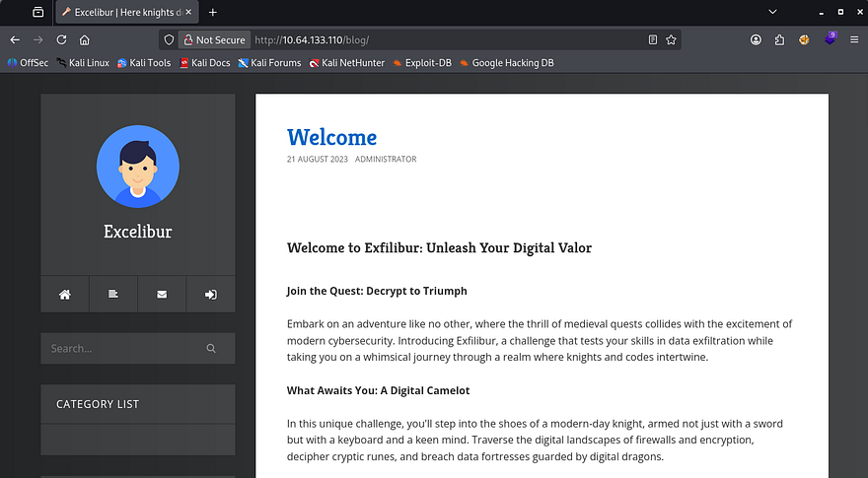The height and width of the screenshot is (478, 868).
Task: Open the Firefox hamburger application menu
Action: 853,40
